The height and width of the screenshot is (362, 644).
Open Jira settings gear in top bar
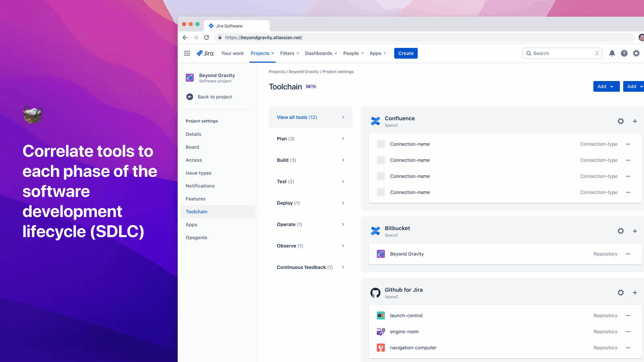click(636, 53)
